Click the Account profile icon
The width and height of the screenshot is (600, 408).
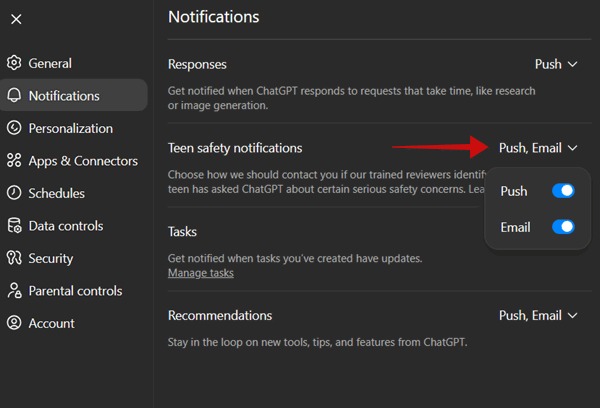click(14, 323)
